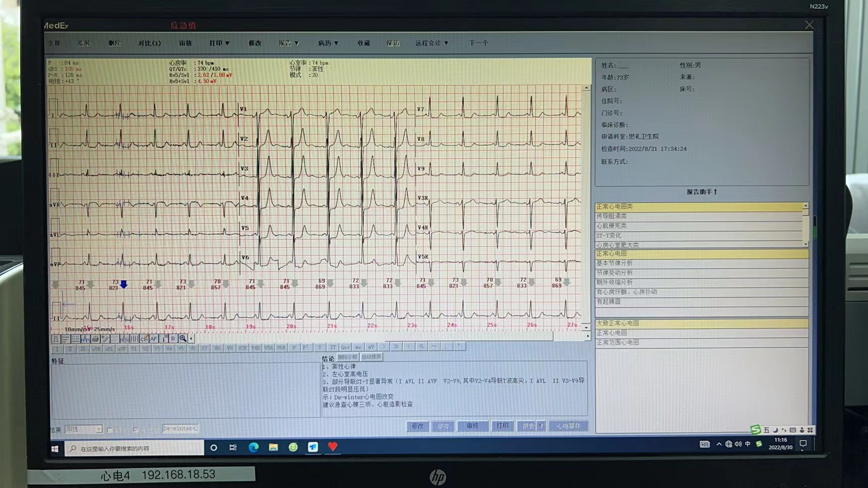Click the AF filter icon
Viewport: 868px width, 488px height.
pos(154,339)
